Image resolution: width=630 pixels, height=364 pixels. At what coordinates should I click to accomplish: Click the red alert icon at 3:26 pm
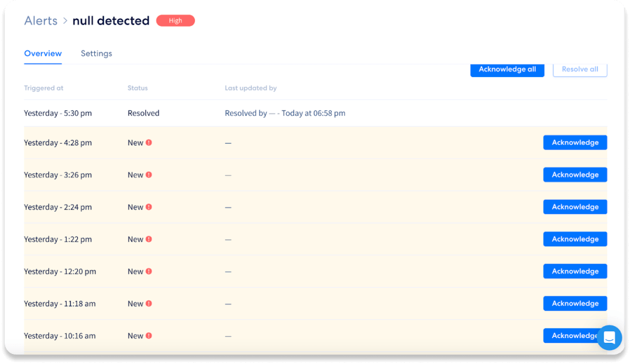[149, 175]
